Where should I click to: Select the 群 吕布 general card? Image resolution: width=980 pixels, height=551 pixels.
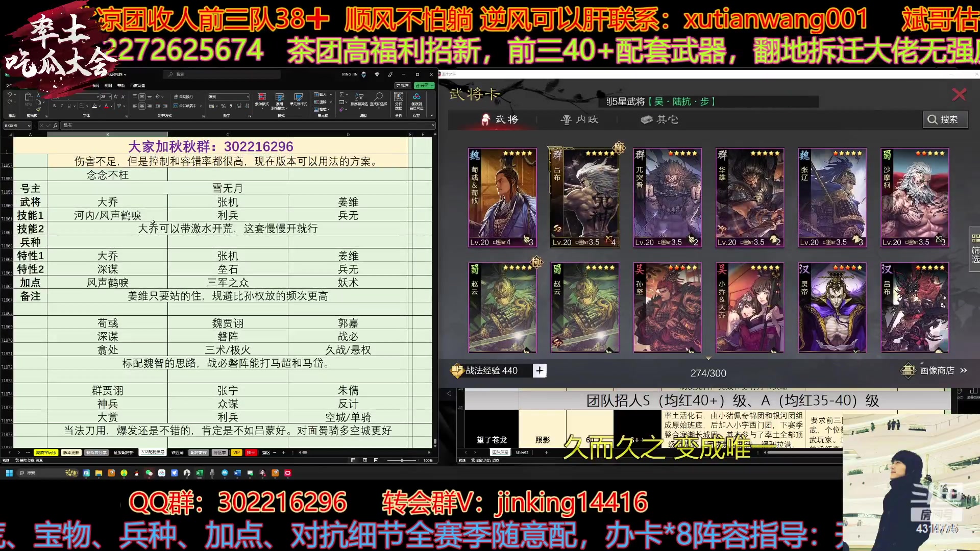coord(585,198)
